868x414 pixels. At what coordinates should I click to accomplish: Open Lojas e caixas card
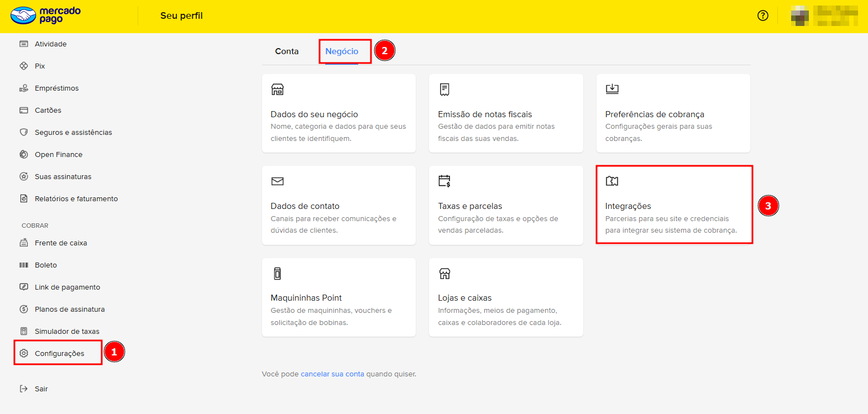[x=505, y=298]
